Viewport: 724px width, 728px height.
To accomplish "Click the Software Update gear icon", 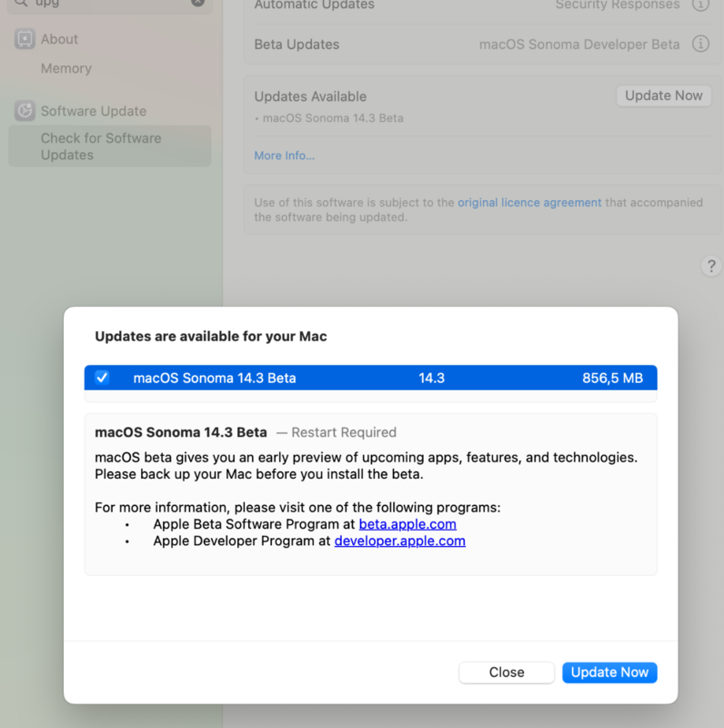I will click(25, 111).
